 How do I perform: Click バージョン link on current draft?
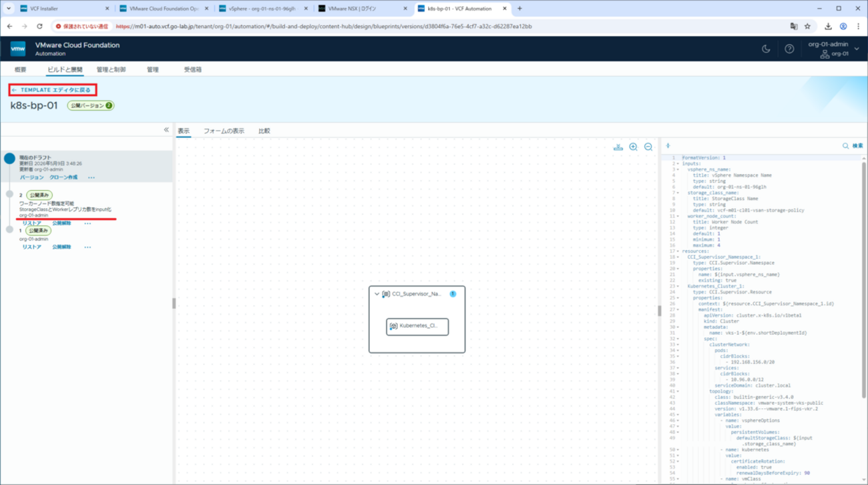(31, 177)
